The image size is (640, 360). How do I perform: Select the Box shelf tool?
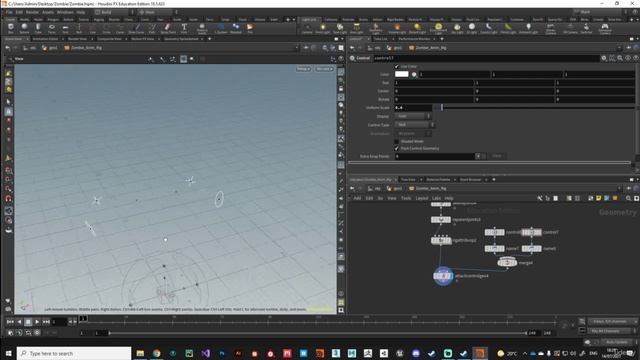click(x=11, y=28)
